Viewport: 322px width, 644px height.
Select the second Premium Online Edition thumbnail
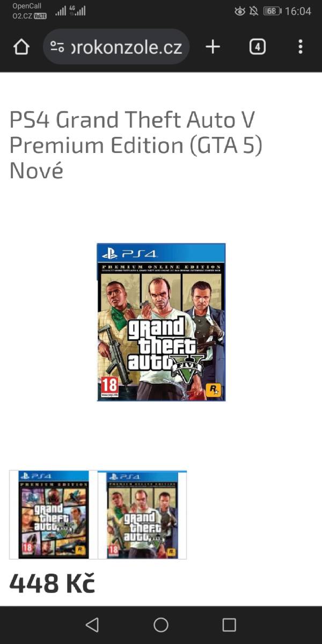(x=142, y=515)
